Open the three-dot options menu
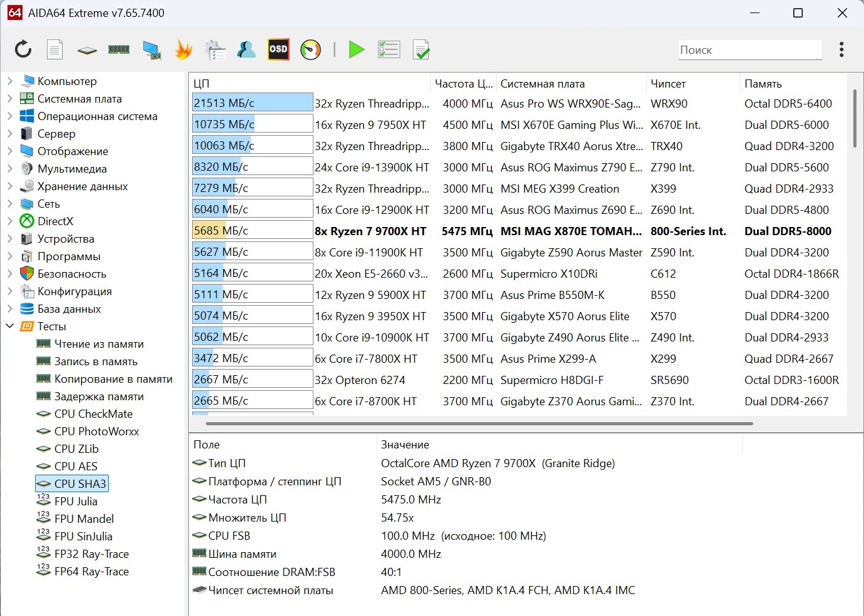 click(841, 49)
